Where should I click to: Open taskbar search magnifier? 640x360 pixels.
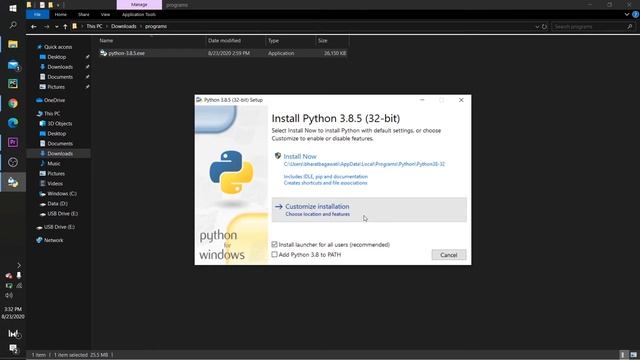click(x=13, y=25)
